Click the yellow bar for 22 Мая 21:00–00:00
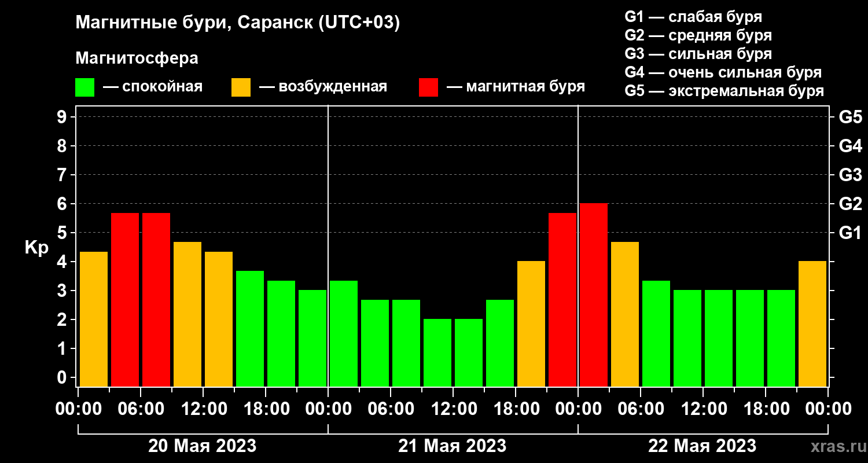Screen dimensions: 868x463 [x=812, y=324]
